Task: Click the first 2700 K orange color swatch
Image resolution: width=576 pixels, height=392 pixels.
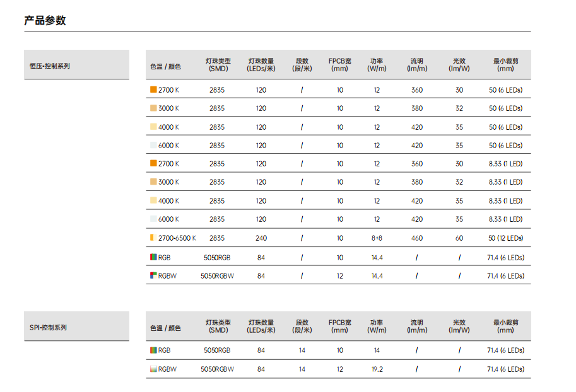Action: 153,89
